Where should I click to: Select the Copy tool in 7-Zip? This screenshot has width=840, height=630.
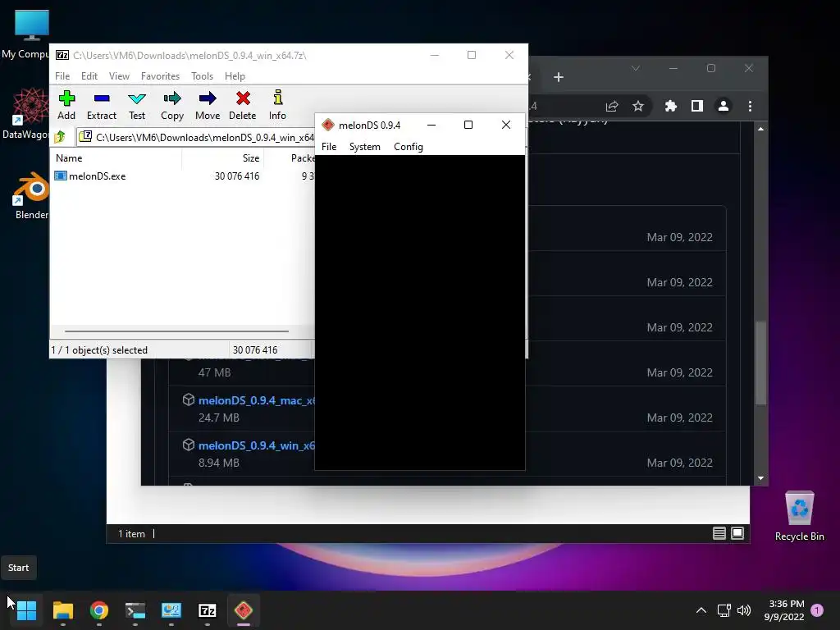click(172, 105)
